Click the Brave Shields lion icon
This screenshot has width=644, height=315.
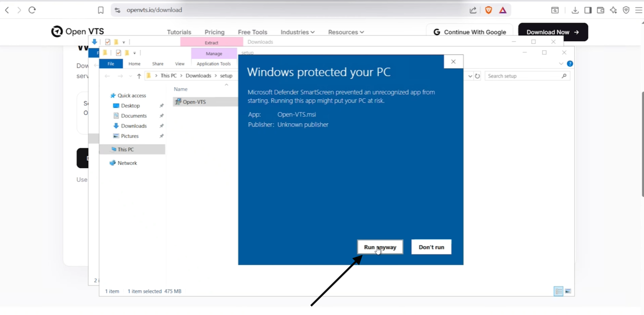(489, 10)
